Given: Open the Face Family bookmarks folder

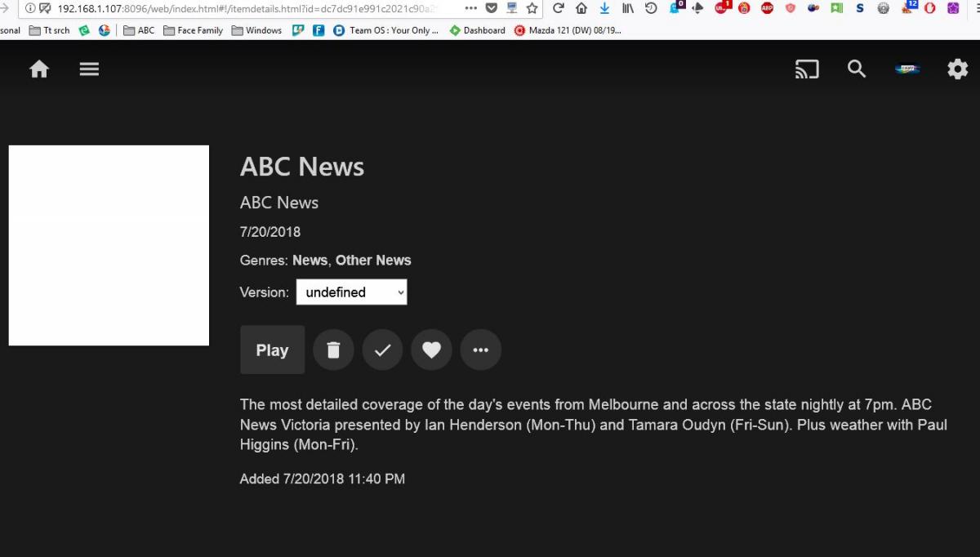Looking at the screenshot, I should 193,30.
